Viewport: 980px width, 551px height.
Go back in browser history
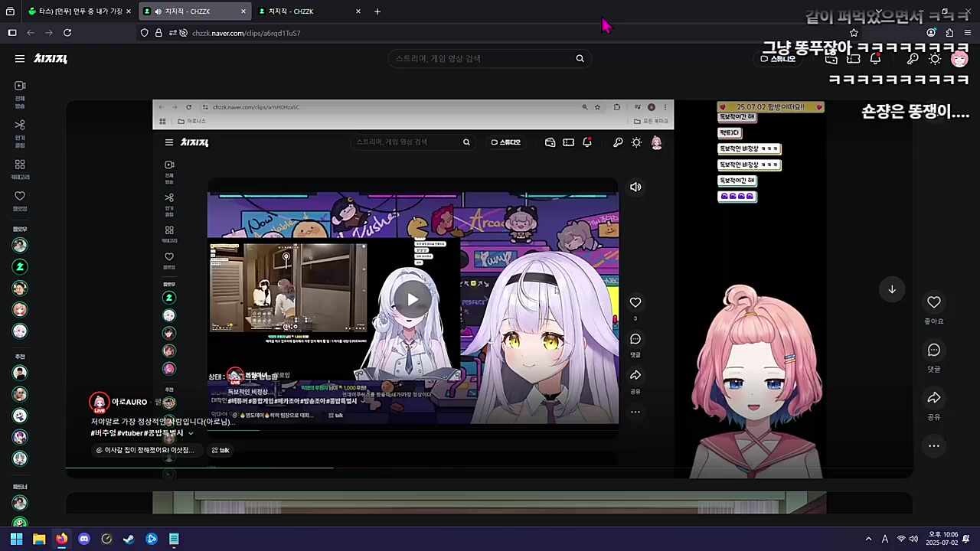(x=31, y=33)
